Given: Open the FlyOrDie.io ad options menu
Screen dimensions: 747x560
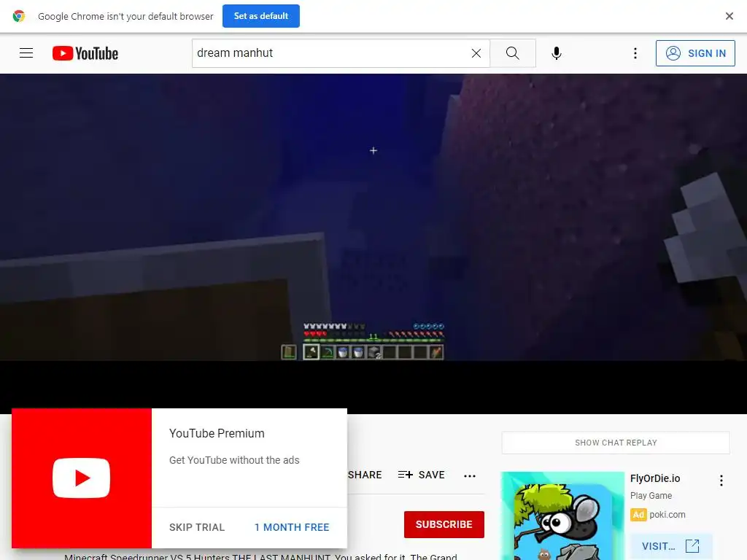Looking at the screenshot, I should (721, 481).
